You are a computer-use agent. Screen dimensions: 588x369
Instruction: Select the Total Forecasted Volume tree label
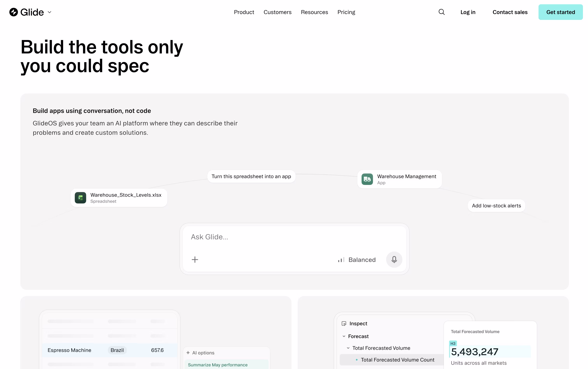(381, 348)
